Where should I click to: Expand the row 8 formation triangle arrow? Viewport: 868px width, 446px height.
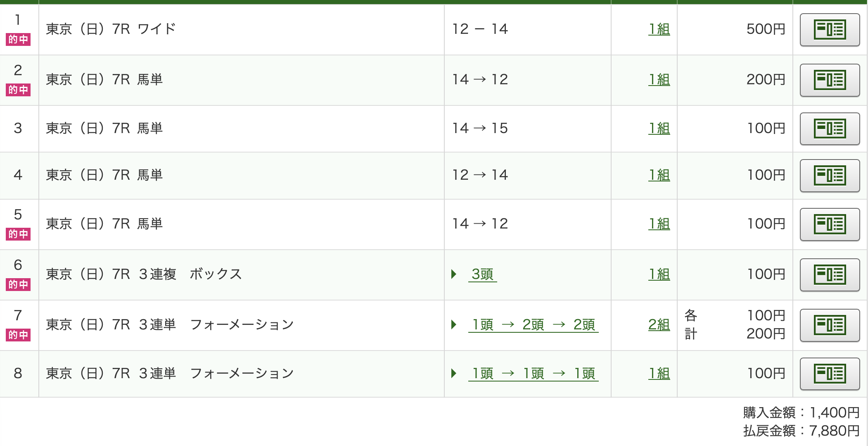[x=454, y=373]
